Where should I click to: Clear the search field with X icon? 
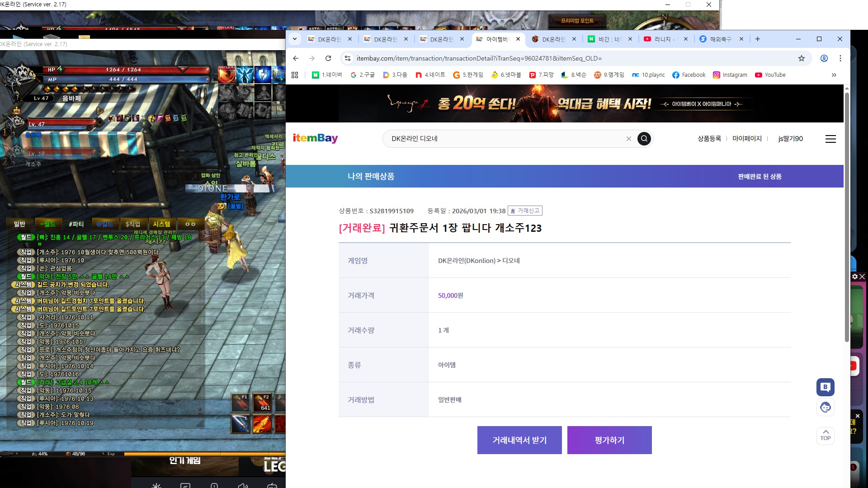pos(628,139)
